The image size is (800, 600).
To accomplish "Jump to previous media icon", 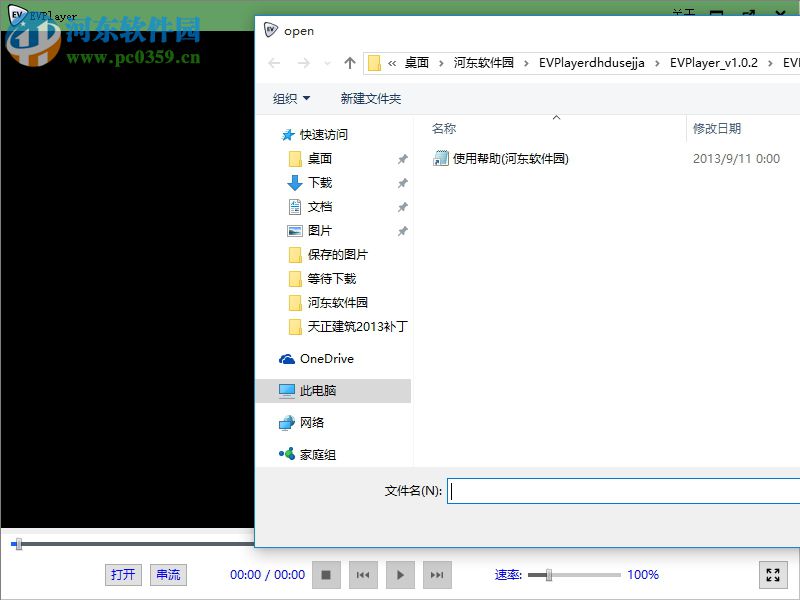I will (x=363, y=574).
